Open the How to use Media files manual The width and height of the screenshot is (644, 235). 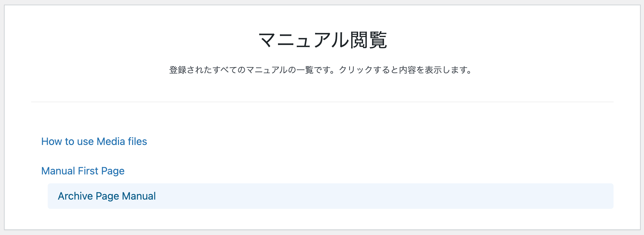tap(94, 141)
